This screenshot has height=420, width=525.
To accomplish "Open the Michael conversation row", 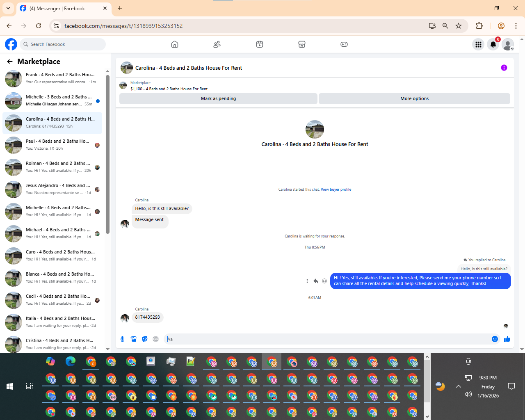I will point(52,233).
